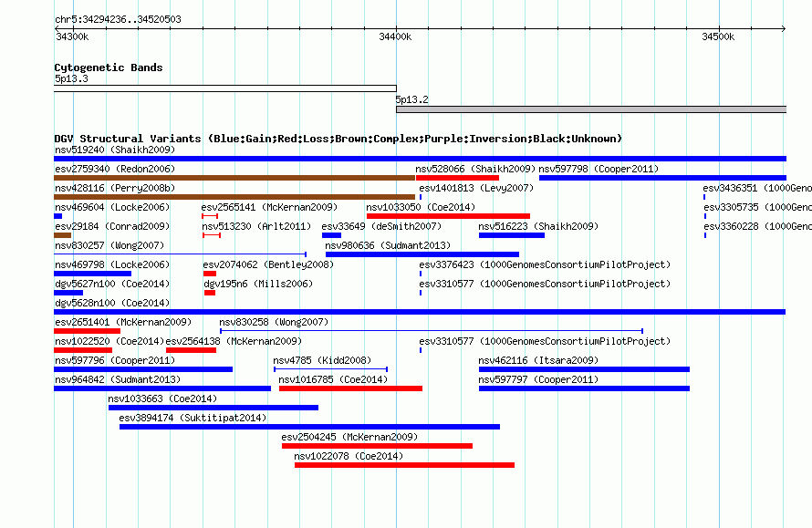Image resolution: width=812 pixels, height=528 pixels.
Task: Open the esv3360228 variant label
Action: click(x=757, y=226)
